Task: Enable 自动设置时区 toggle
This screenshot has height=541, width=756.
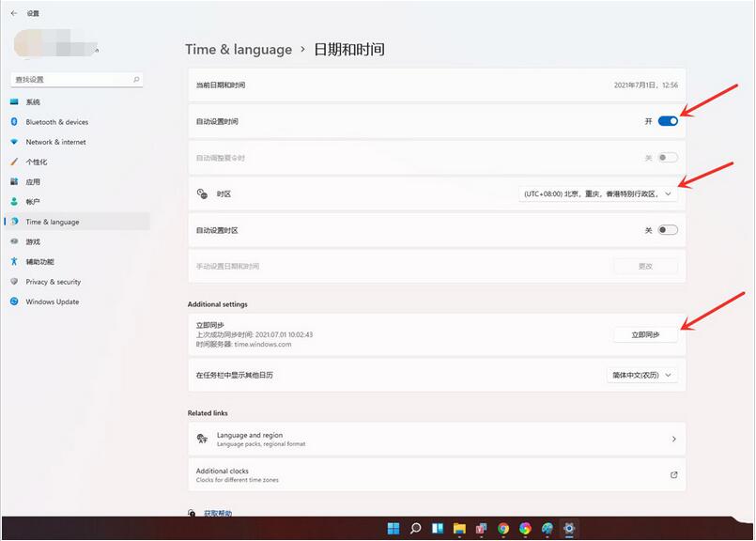Action: (x=668, y=230)
